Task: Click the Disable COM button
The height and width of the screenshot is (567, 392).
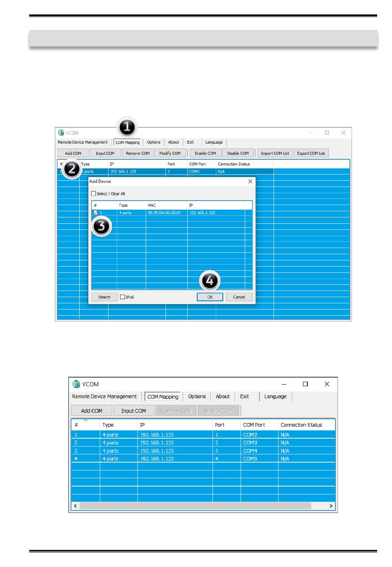Action: pyautogui.click(x=238, y=153)
